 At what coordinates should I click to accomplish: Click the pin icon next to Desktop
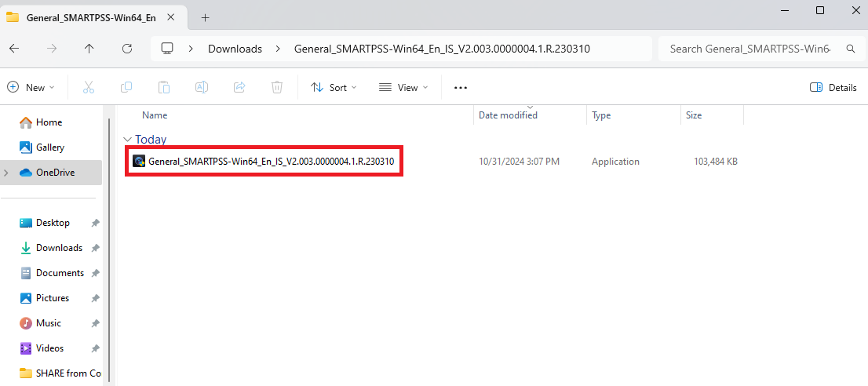tap(95, 223)
